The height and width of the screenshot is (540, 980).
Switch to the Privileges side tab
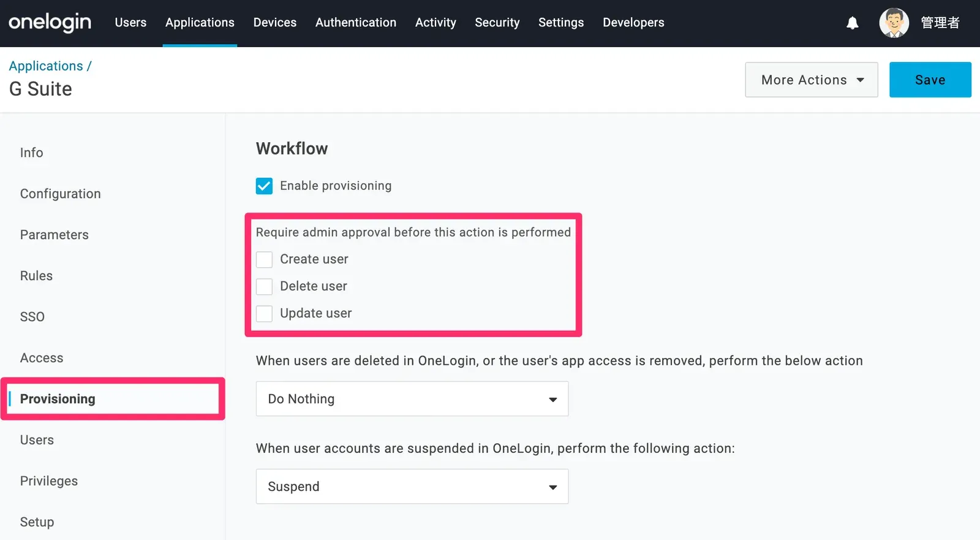tap(49, 481)
